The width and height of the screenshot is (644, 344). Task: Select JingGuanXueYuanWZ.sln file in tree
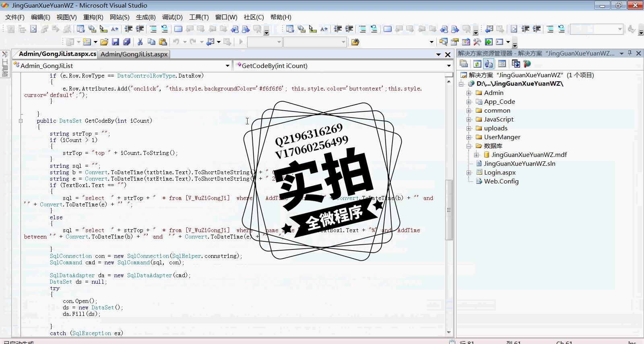pos(520,164)
